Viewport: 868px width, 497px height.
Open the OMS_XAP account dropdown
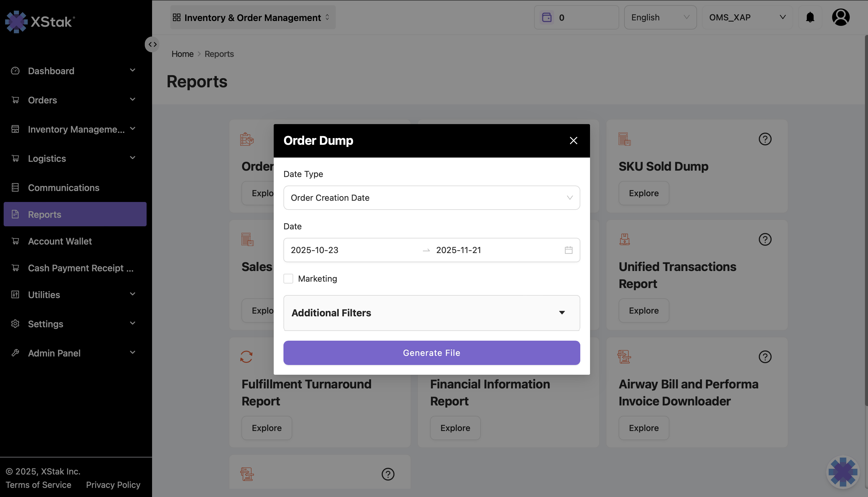tap(747, 17)
